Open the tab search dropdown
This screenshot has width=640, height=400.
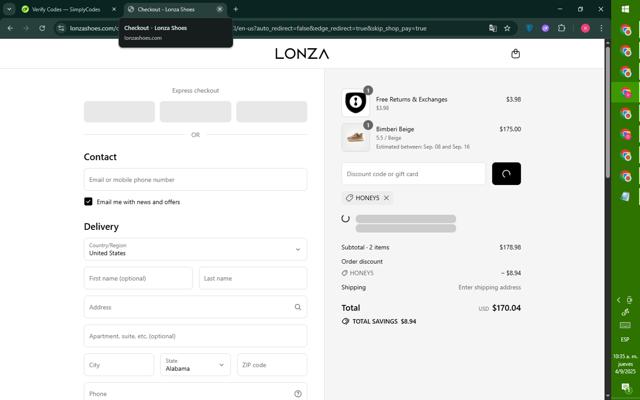pos(9,9)
